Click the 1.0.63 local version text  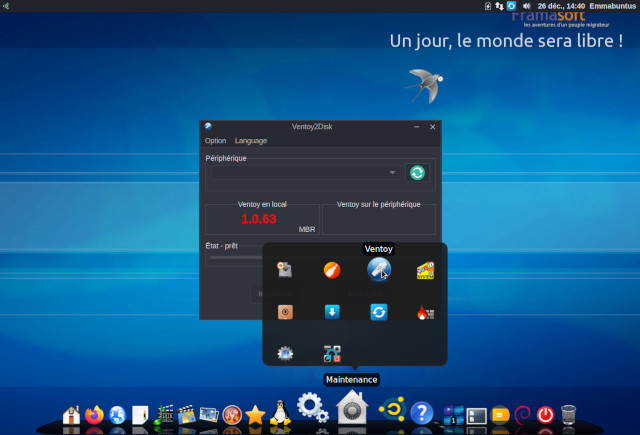259,219
